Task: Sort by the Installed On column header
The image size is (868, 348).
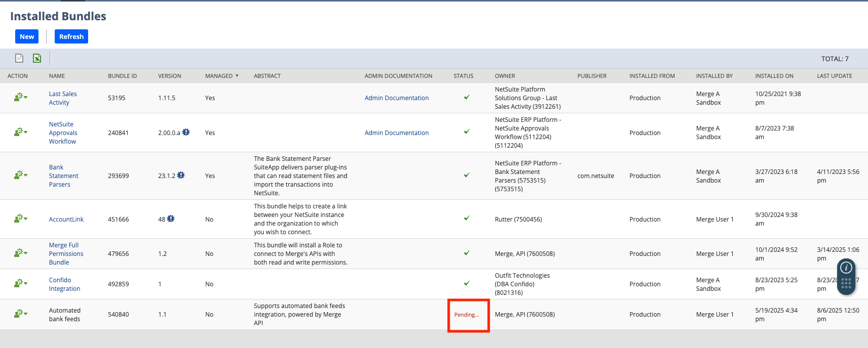Action: click(x=774, y=76)
